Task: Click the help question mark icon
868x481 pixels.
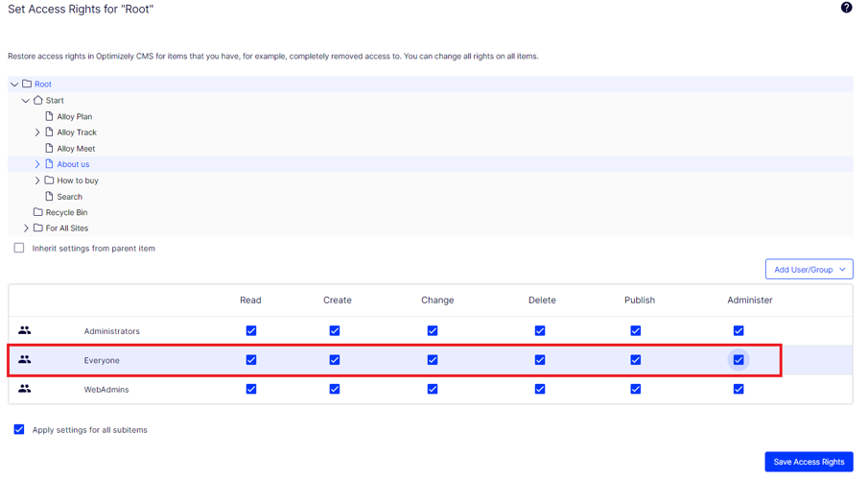Action: (846, 8)
